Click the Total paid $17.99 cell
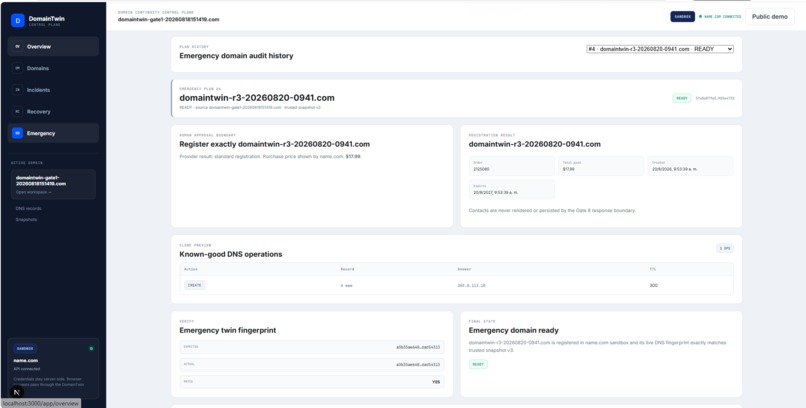Viewport: 806px width, 408px height. pyautogui.click(x=601, y=166)
